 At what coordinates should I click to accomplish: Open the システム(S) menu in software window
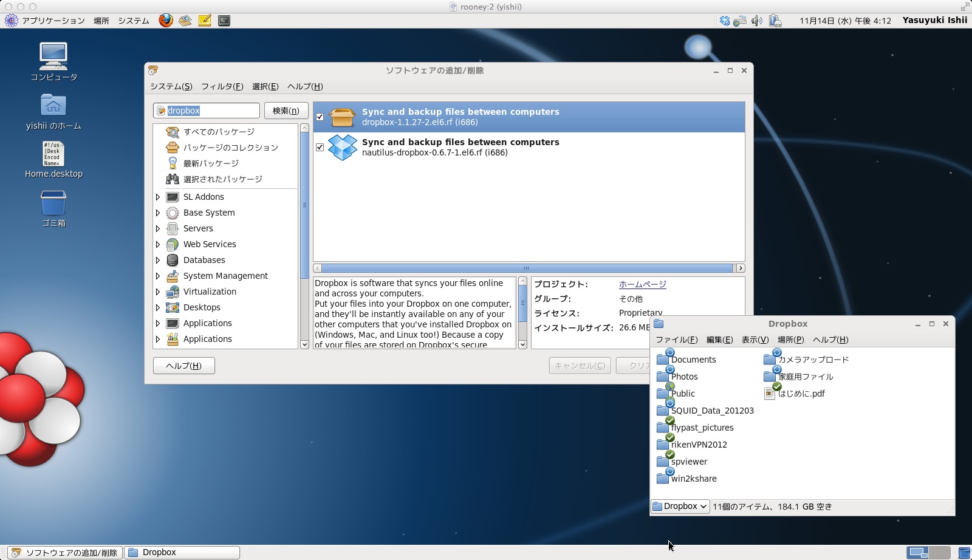(x=171, y=86)
